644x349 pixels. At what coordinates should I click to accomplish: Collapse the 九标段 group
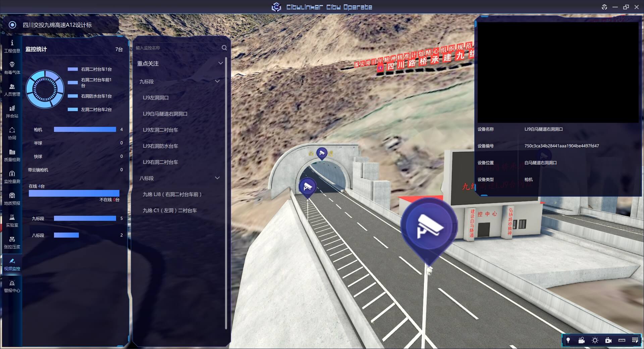[x=217, y=81]
